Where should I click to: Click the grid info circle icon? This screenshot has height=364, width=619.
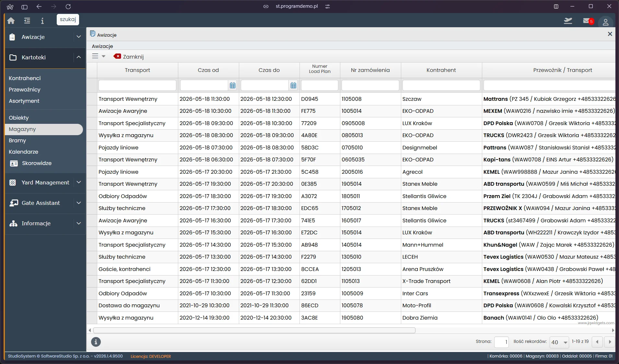pos(96,342)
